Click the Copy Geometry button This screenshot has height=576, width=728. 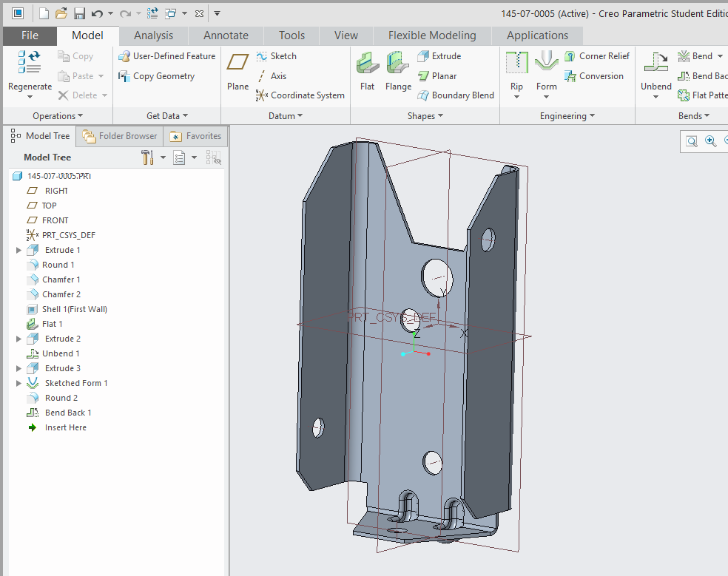(x=158, y=75)
